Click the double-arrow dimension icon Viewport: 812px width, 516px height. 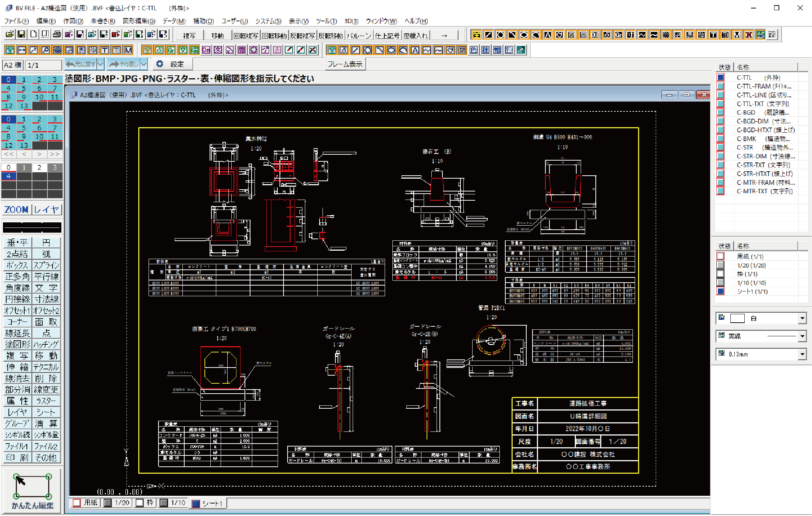click(x=22, y=50)
